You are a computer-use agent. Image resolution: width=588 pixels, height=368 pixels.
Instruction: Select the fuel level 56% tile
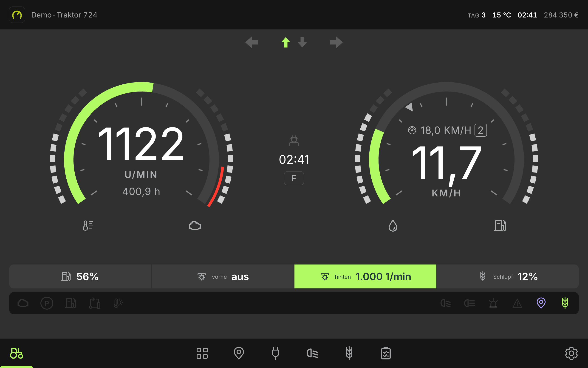pos(80,276)
